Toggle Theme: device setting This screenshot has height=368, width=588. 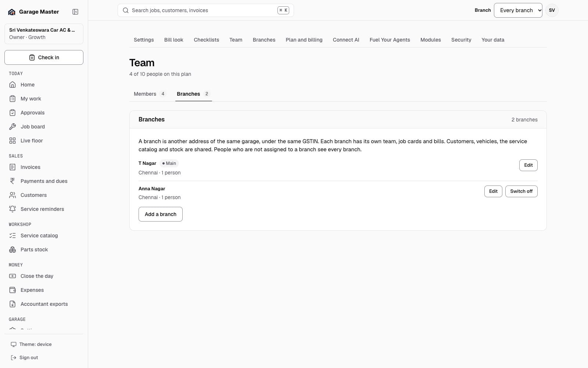point(44,344)
